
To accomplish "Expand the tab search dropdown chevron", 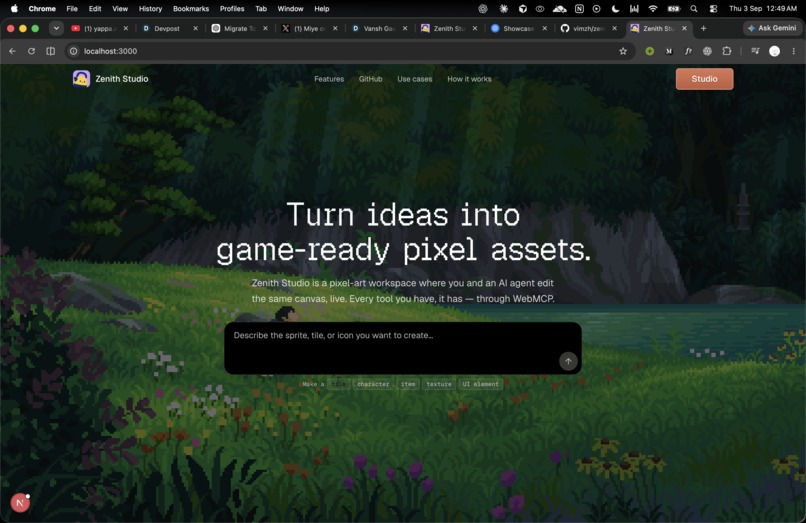I will coord(56,28).
